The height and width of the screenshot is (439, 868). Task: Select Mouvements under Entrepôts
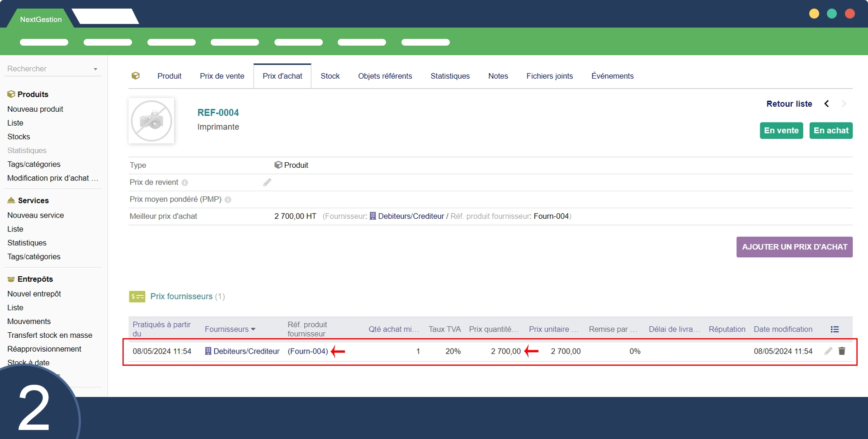(x=29, y=321)
